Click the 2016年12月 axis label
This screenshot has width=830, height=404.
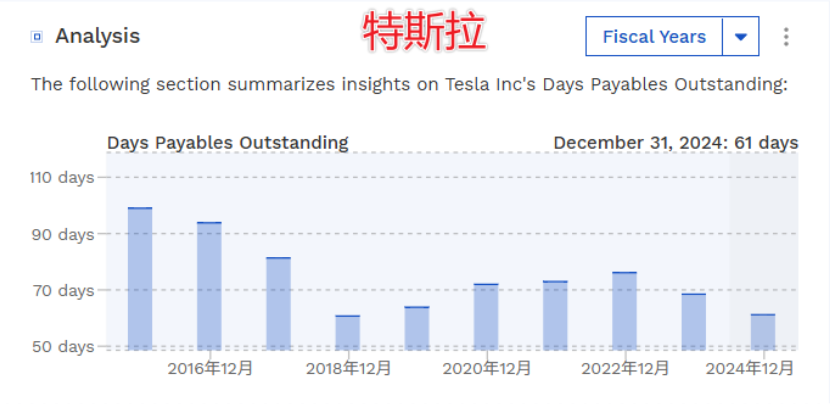tap(210, 369)
